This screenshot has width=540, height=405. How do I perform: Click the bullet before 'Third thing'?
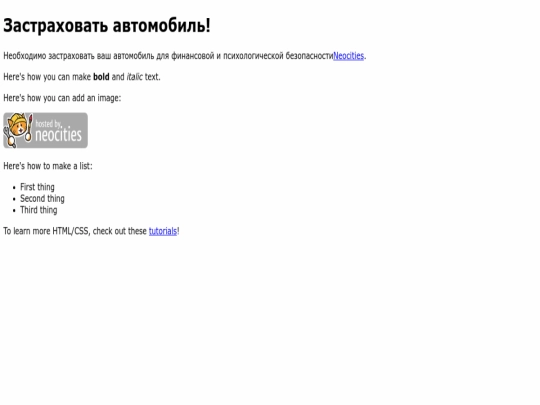[14, 211]
